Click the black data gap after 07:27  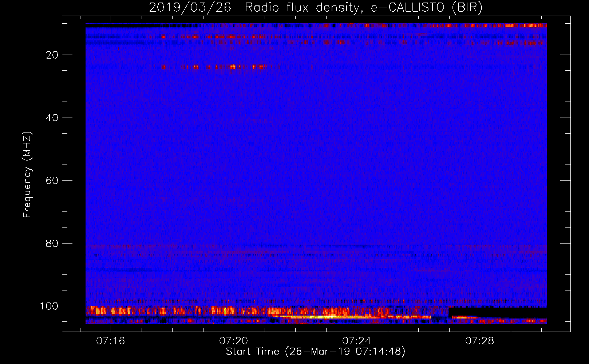coord(498,312)
